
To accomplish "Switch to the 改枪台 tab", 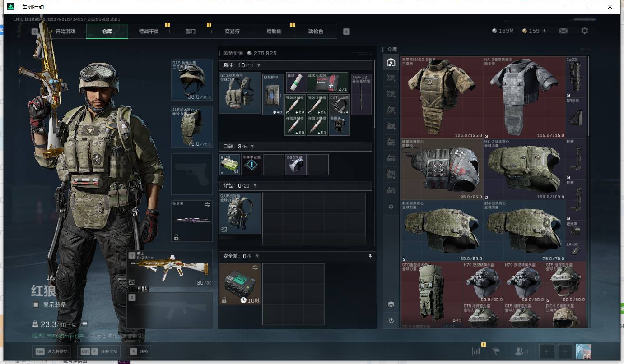I will (x=316, y=31).
